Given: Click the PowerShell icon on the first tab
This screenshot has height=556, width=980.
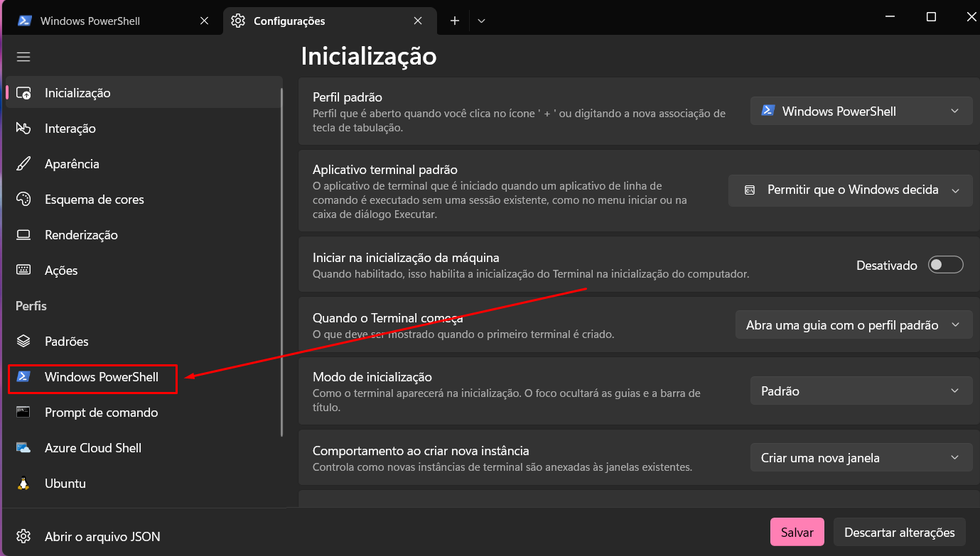Looking at the screenshot, I should (x=25, y=21).
